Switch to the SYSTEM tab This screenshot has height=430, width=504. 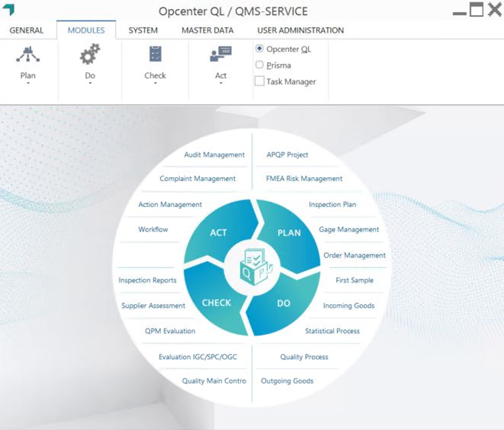[142, 30]
